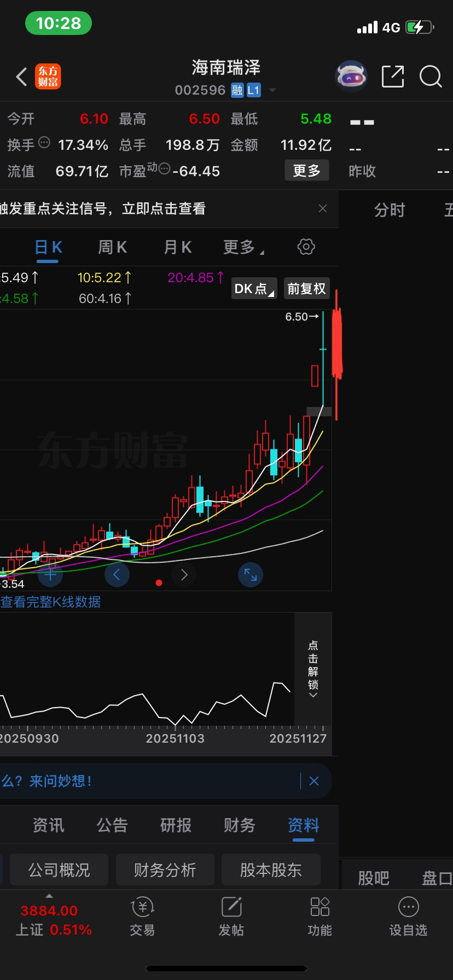Open the 来问妙想 prompt
453x980 pixels.
tap(46, 781)
